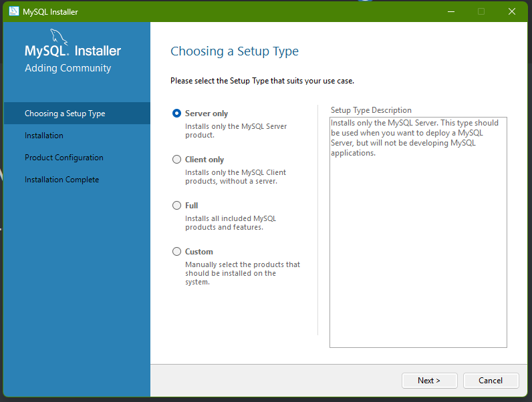Click the Choosing a Setup Type heading

click(235, 51)
